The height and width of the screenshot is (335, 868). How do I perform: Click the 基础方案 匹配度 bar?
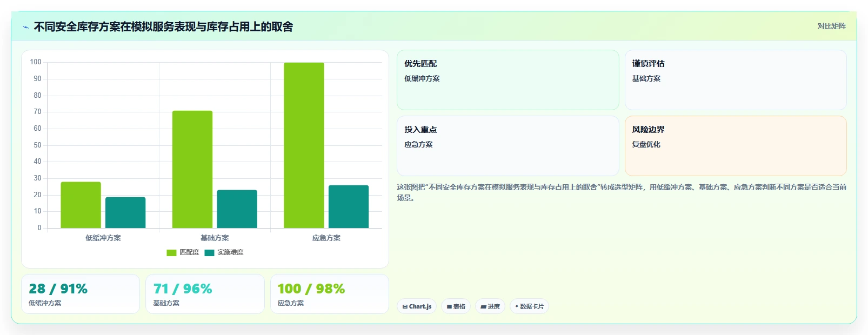coord(192,169)
